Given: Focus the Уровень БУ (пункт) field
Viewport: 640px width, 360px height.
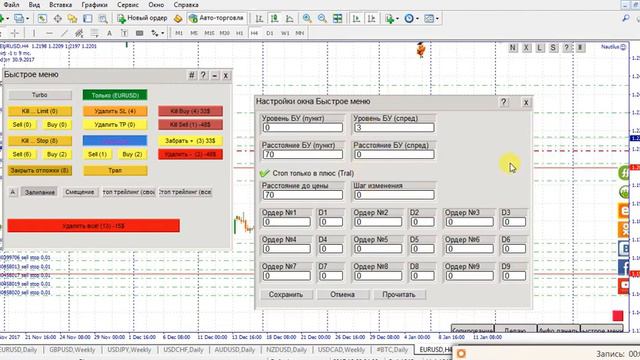Looking at the screenshot, I should pyautogui.click(x=302, y=128).
